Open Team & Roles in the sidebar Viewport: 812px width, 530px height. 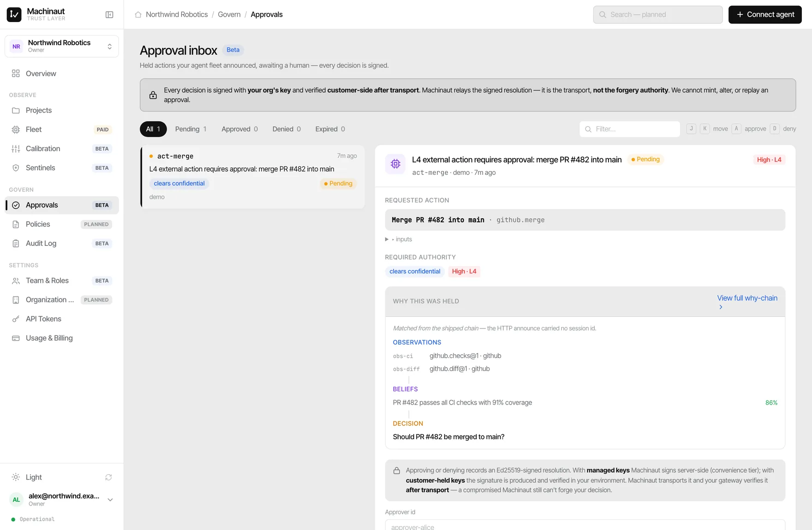(62, 281)
